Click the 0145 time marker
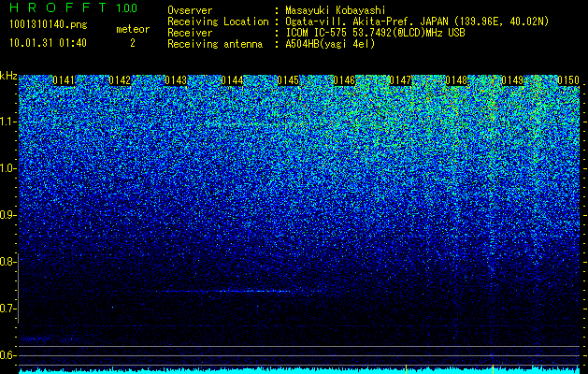The image size is (588, 374). pos(288,80)
